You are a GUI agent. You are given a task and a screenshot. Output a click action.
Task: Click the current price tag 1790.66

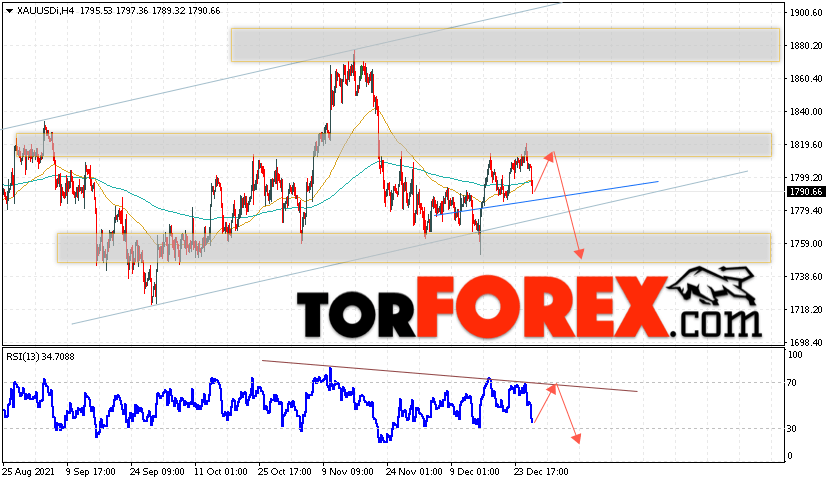[x=806, y=192]
